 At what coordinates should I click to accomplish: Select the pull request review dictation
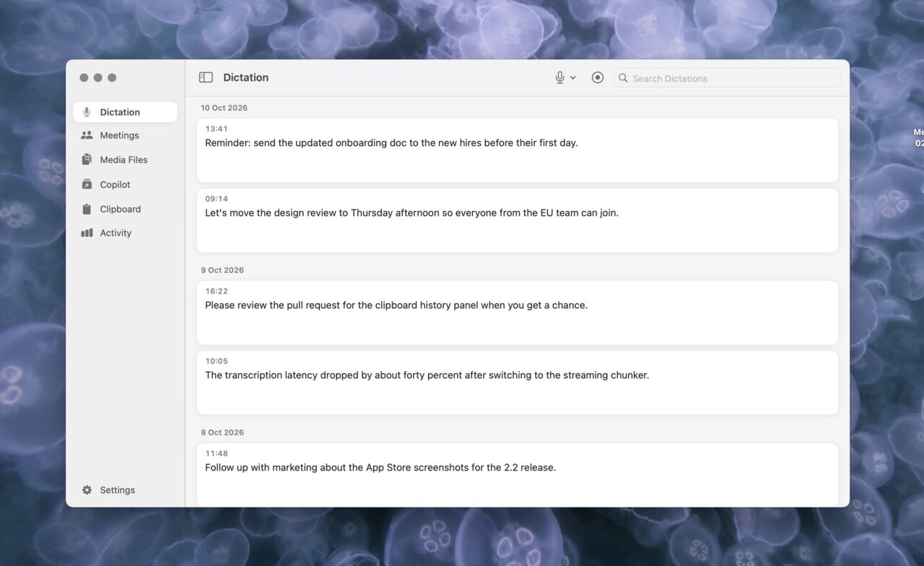[x=518, y=313]
